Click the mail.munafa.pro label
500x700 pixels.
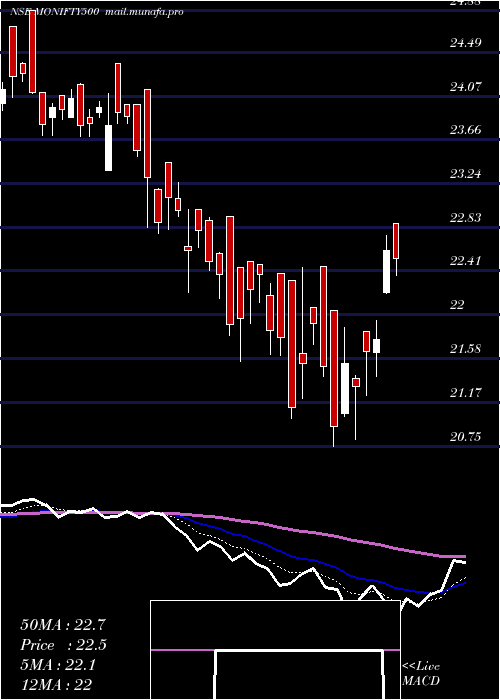point(144,12)
